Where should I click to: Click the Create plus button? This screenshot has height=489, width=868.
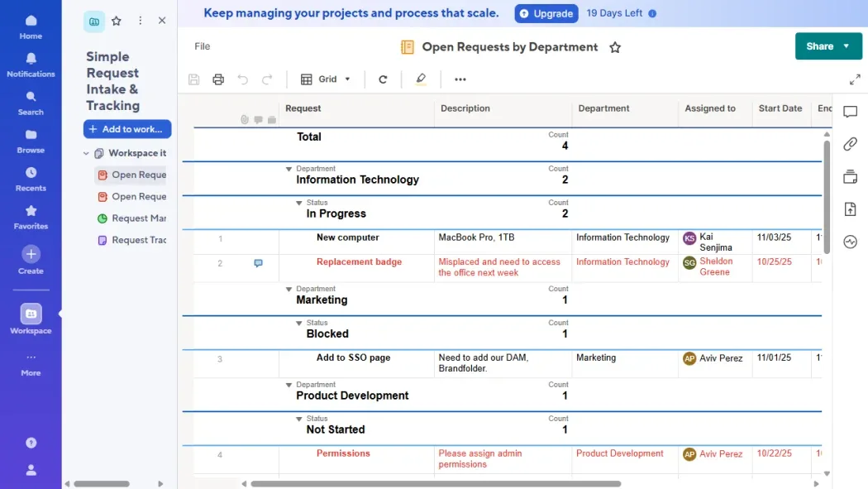coord(31,254)
